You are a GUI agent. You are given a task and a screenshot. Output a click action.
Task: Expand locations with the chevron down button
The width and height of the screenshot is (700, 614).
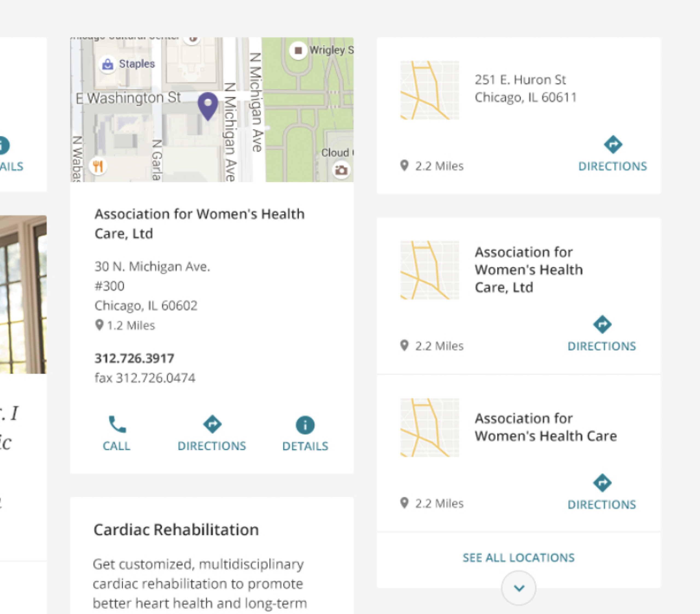point(518,588)
